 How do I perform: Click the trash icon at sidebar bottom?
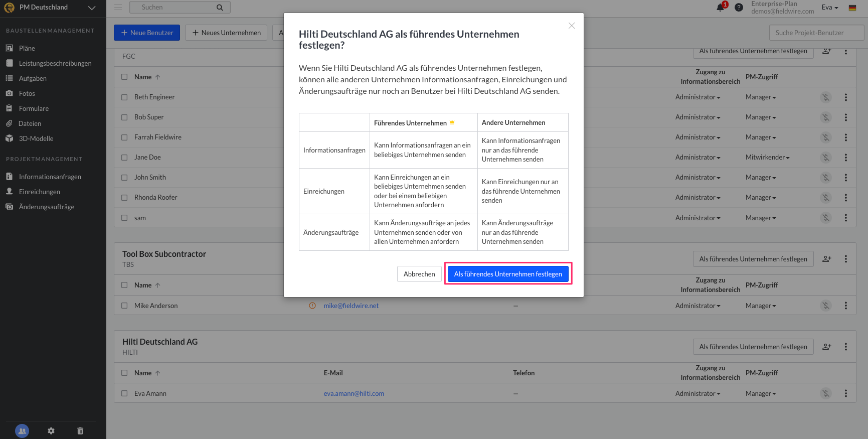point(80,431)
